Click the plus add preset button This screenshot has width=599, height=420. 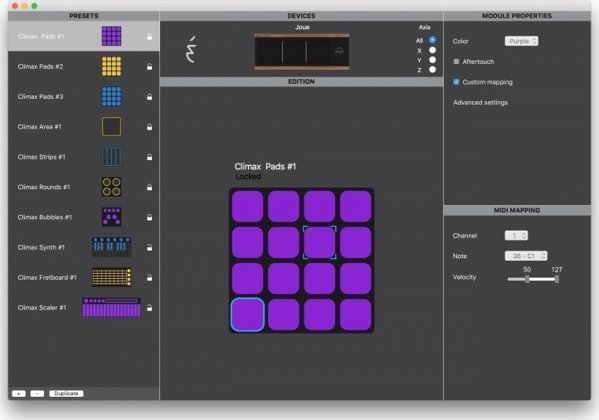tap(19, 394)
